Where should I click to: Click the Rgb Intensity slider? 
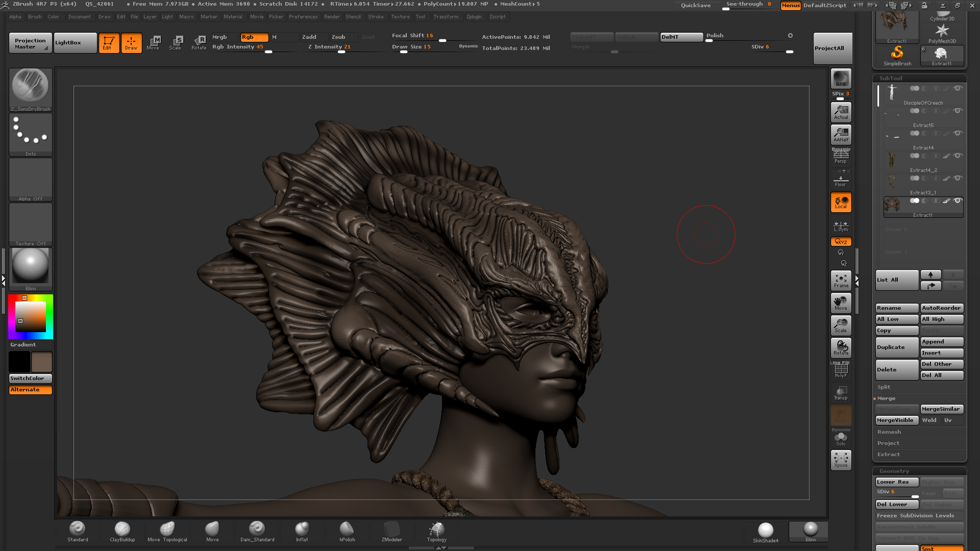[254, 47]
